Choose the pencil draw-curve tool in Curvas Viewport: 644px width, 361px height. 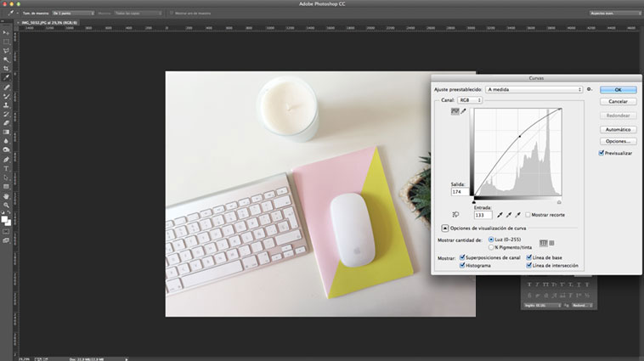pos(463,111)
